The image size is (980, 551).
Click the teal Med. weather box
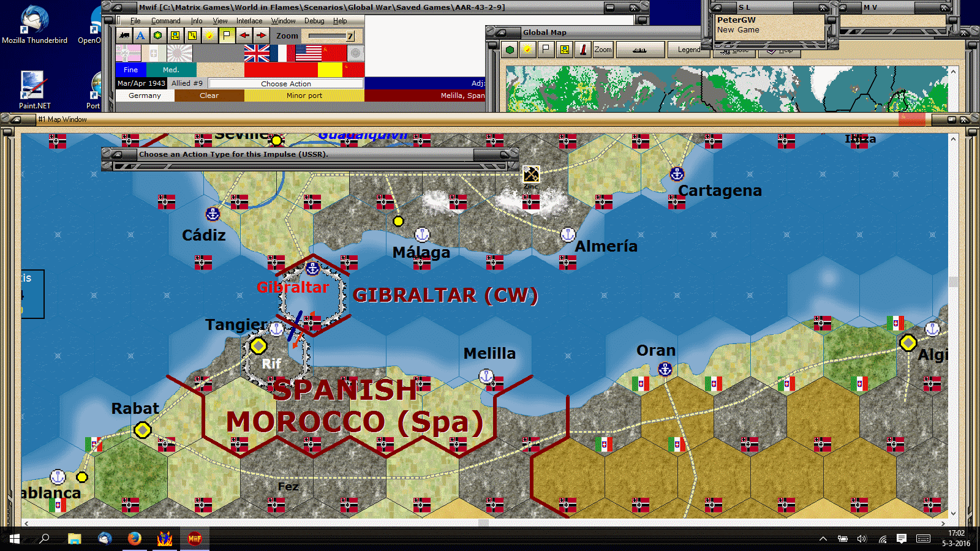click(x=171, y=70)
